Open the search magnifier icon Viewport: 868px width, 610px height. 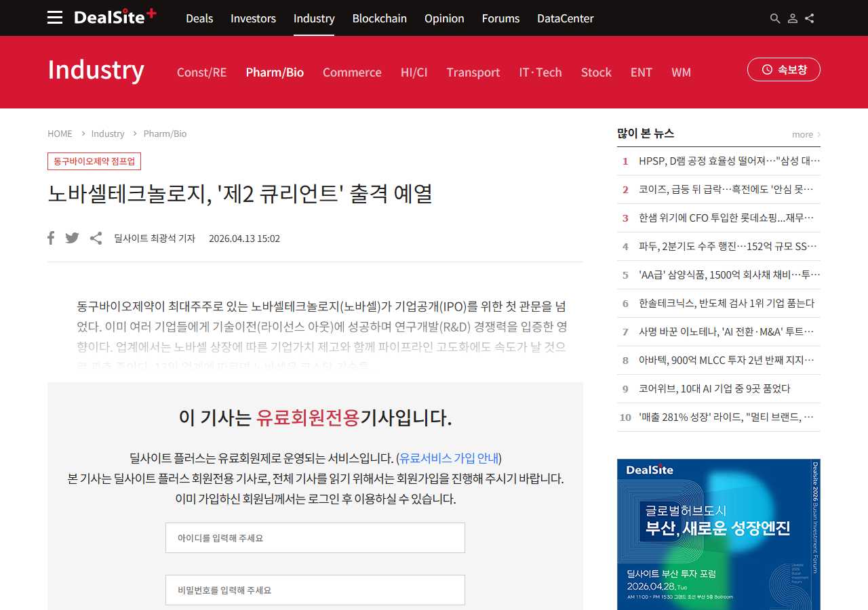pyautogui.click(x=775, y=18)
